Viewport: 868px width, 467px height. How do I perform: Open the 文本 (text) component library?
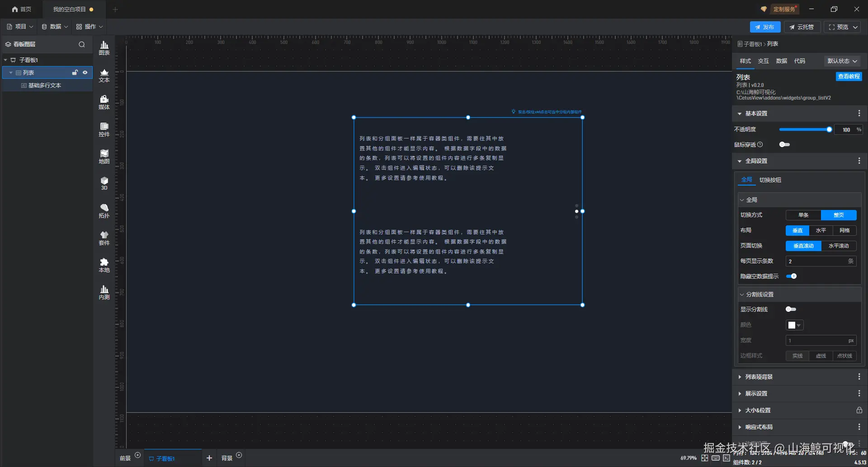coord(104,76)
